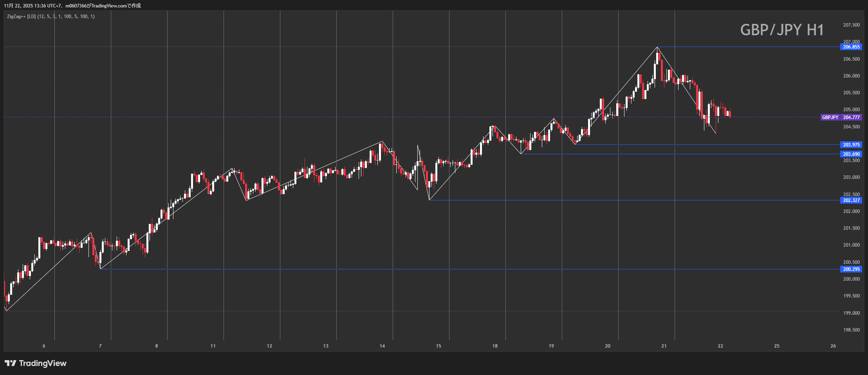Image resolution: width=868 pixels, height=375 pixels.
Task: Click the blue 203.975 price label
Action: (x=851, y=145)
